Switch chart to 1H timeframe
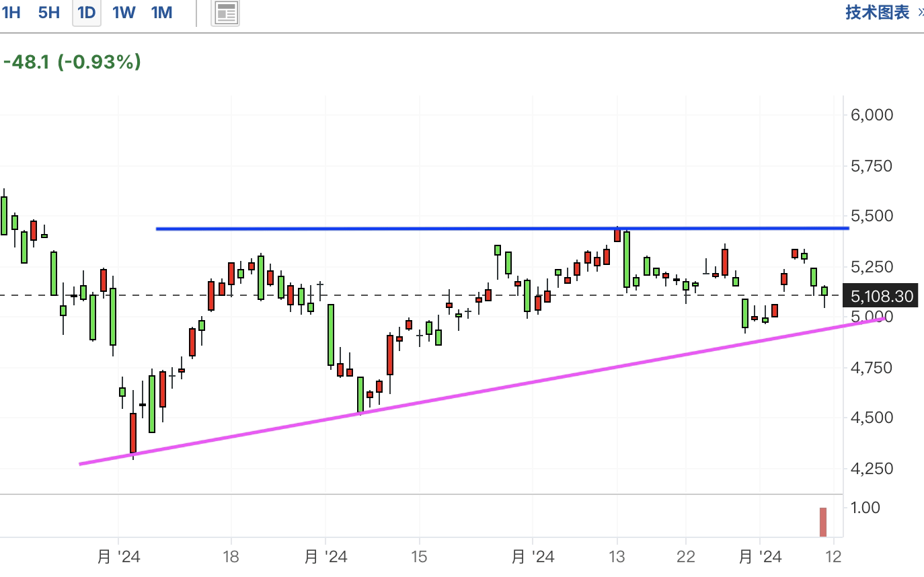This screenshot has width=924, height=577. tap(11, 12)
